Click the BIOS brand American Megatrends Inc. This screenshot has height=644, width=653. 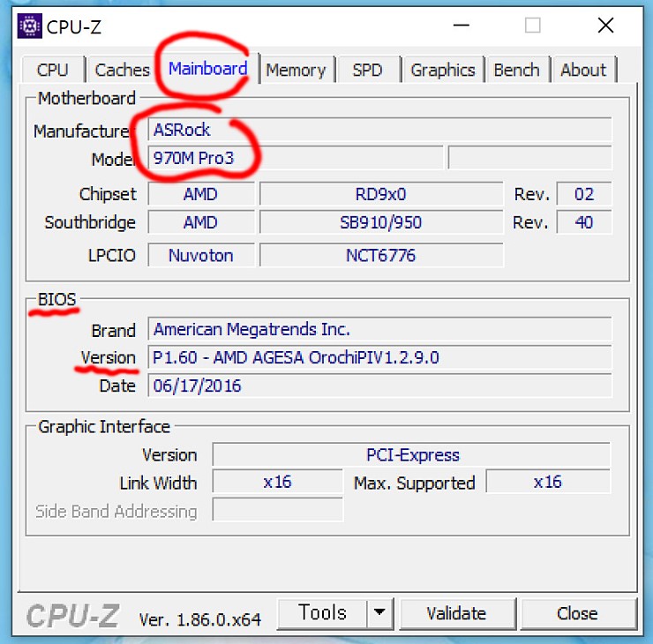(379, 329)
